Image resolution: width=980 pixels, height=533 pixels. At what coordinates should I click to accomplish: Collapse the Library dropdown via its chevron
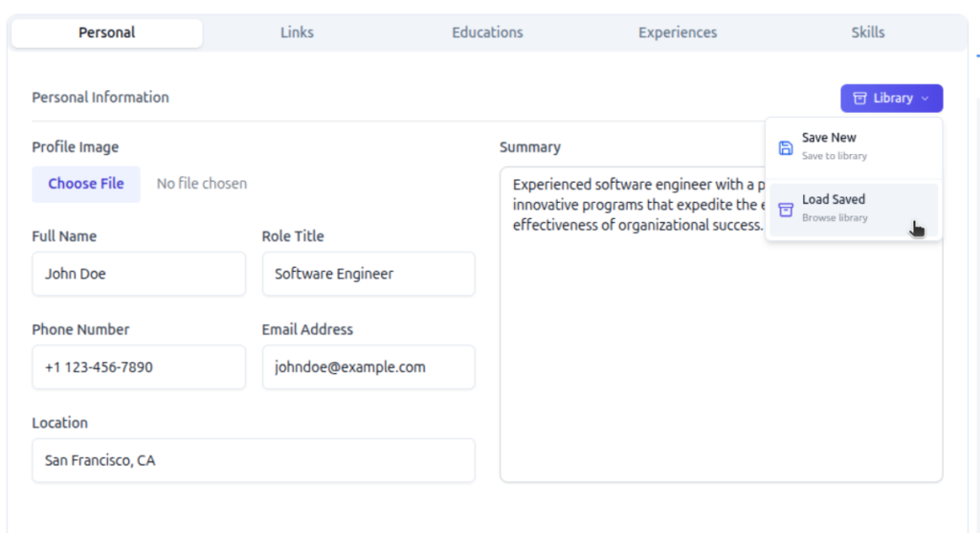924,99
